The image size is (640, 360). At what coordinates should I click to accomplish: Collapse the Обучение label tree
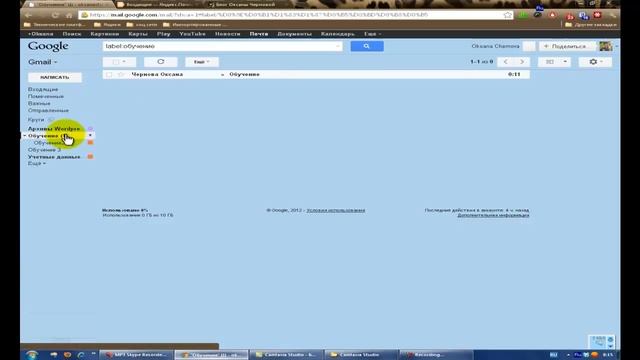[24, 136]
